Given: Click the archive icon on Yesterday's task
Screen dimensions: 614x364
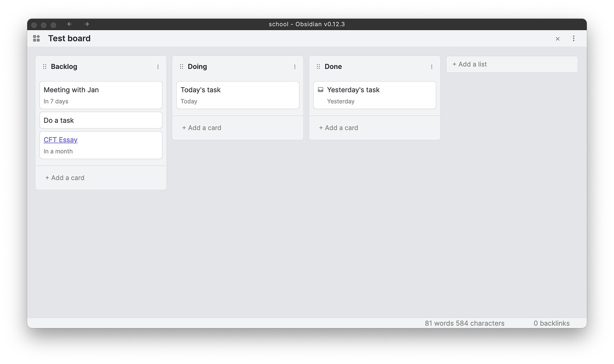Looking at the screenshot, I should coord(320,89).
